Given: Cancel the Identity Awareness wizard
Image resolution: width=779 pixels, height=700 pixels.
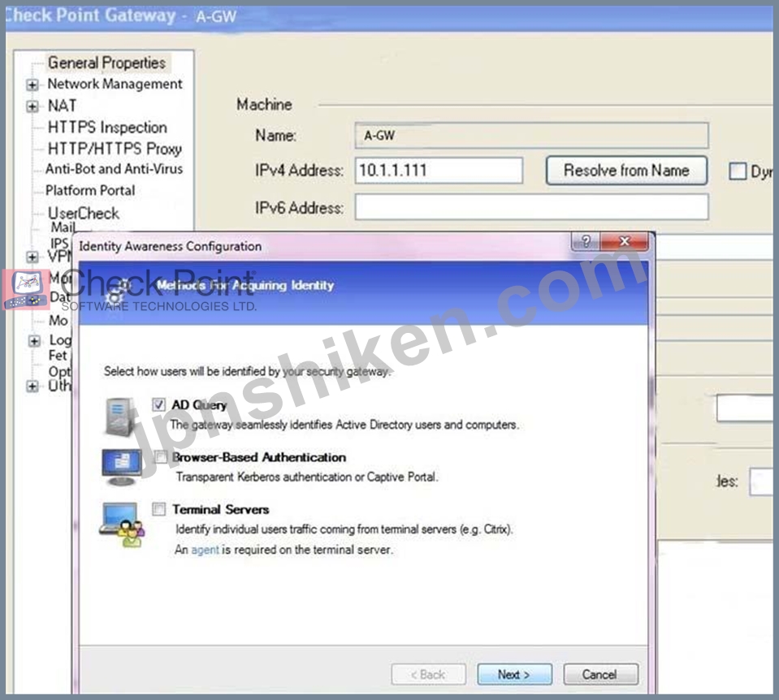Looking at the screenshot, I should tap(600, 675).
